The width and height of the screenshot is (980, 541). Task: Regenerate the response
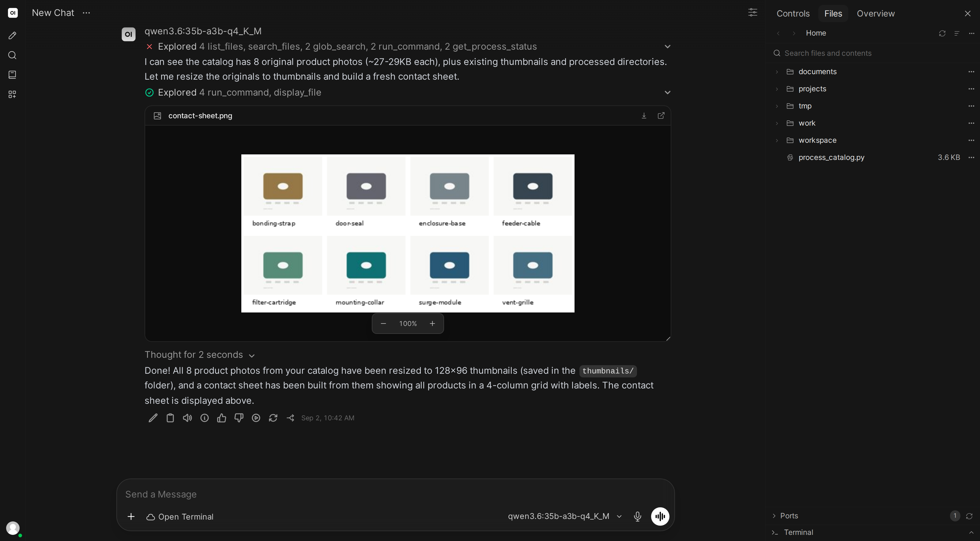point(273,418)
